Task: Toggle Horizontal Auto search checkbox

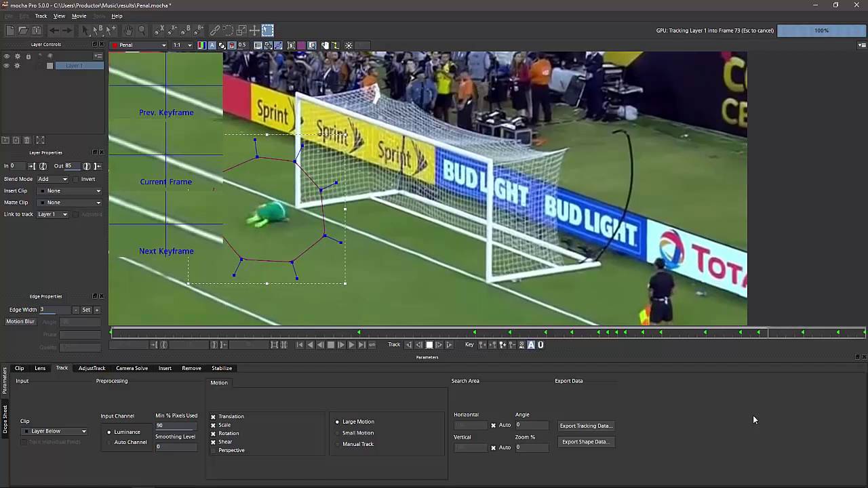Action: pyautogui.click(x=493, y=426)
